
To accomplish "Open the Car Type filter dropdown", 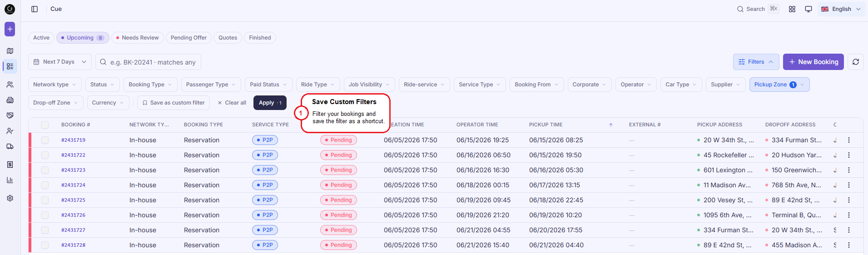I will click(x=681, y=85).
